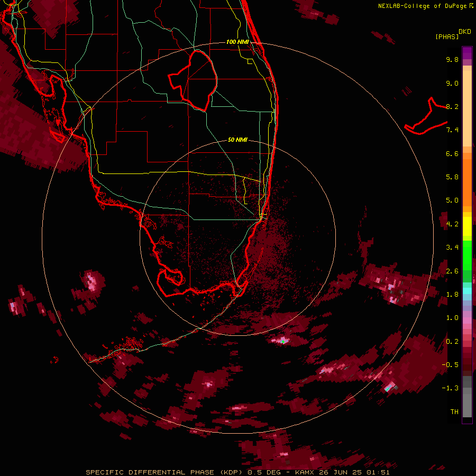The image size is (476, 476).
Task: Click the 9.0 value on the scale
Action: (x=452, y=83)
